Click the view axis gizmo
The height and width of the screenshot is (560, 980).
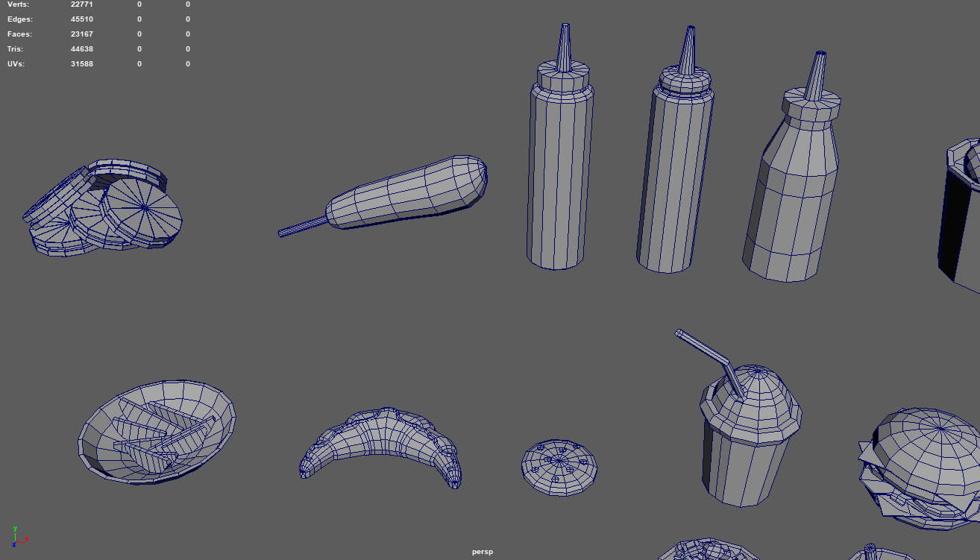pos(16,536)
